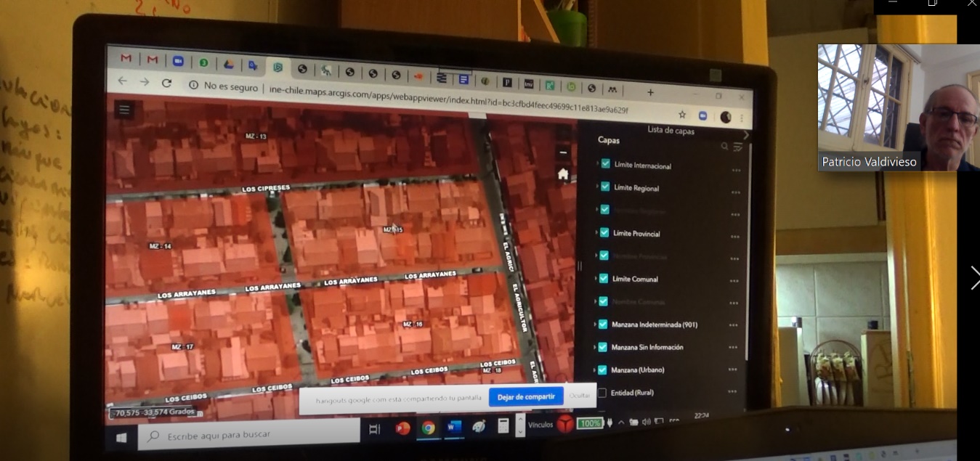Select Patricio Valdivieso video thumbnail

pos(899,107)
